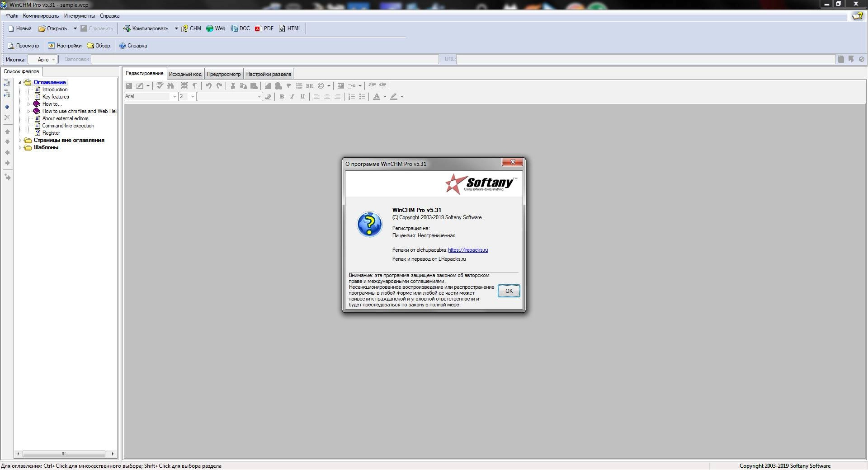Click the PDF export button
The width and height of the screenshot is (868, 470).
click(x=264, y=28)
